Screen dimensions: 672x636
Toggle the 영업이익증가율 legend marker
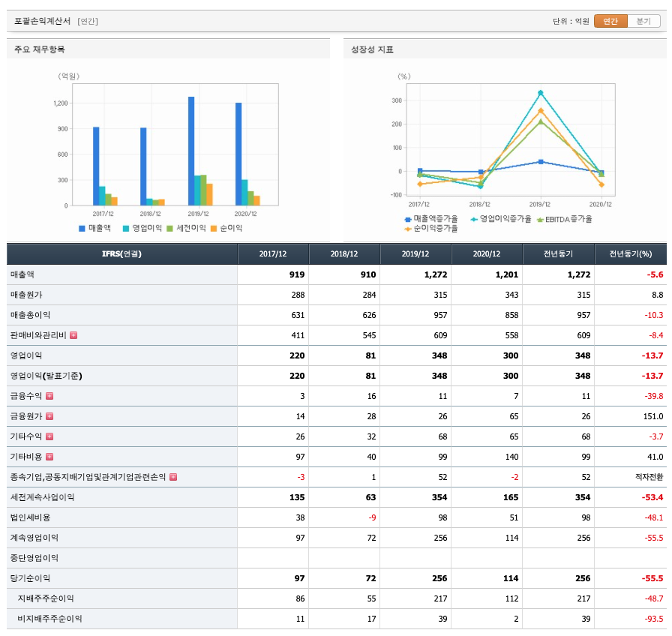474,220
